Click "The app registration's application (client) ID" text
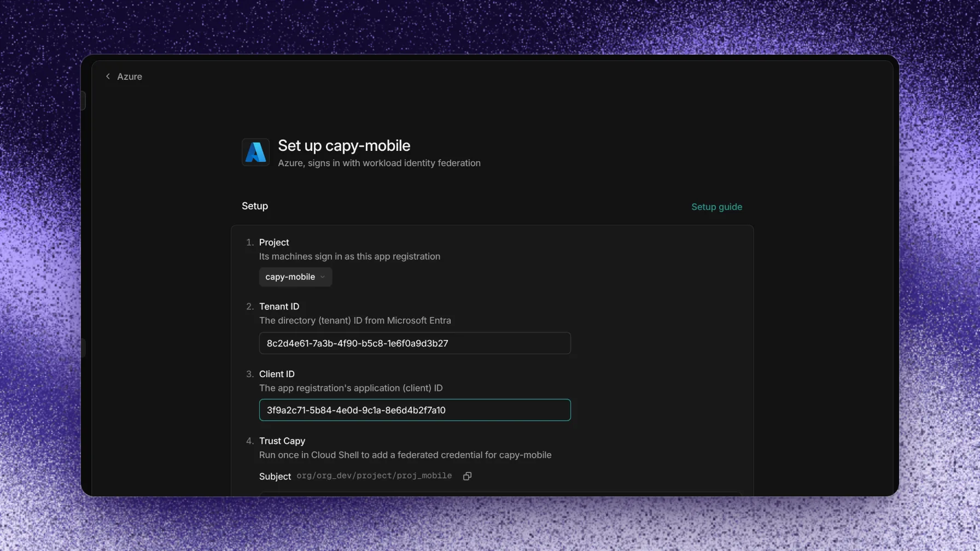The image size is (980, 551). [x=351, y=388]
